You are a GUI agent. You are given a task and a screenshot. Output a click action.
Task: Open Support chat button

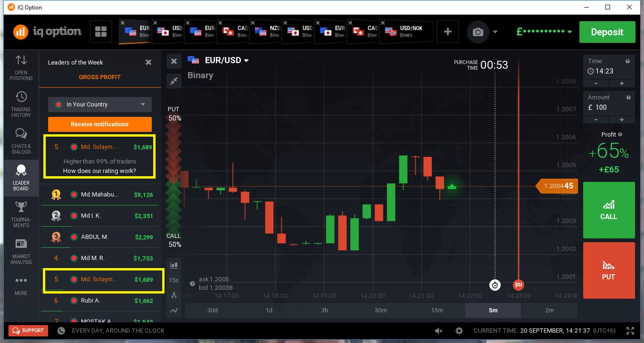pos(29,330)
